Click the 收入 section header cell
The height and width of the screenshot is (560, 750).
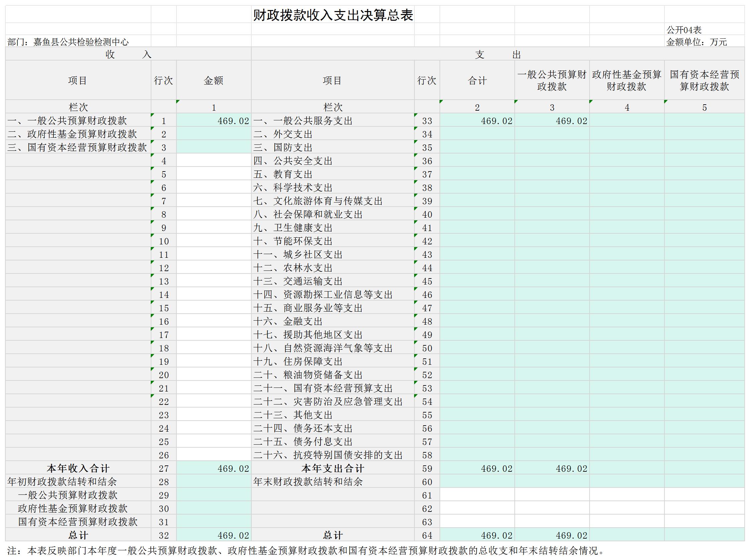pos(128,54)
